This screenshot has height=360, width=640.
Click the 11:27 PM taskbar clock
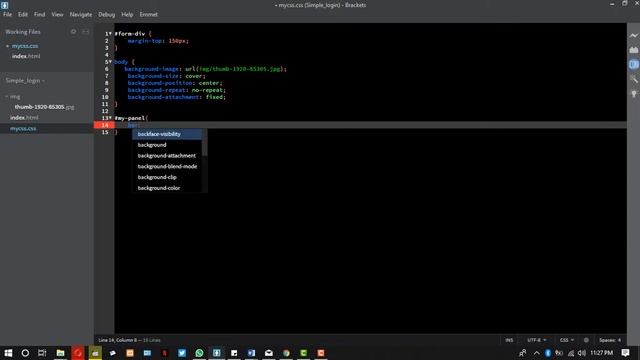pyautogui.click(x=601, y=353)
